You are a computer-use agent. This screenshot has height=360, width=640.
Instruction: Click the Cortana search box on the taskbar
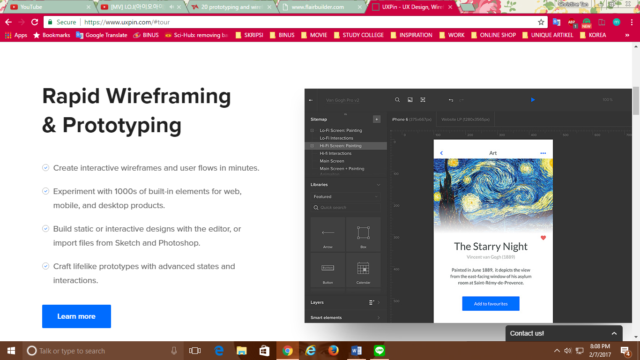coord(102,351)
